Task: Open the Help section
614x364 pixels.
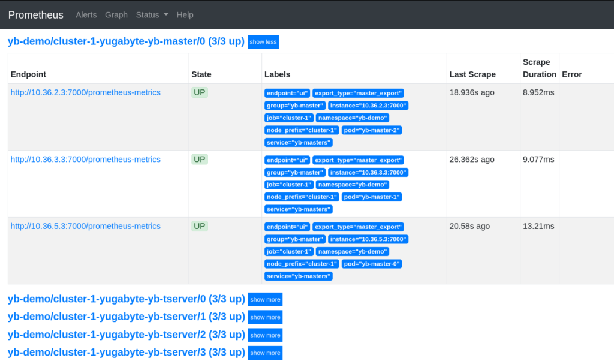Action: click(x=185, y=14)
